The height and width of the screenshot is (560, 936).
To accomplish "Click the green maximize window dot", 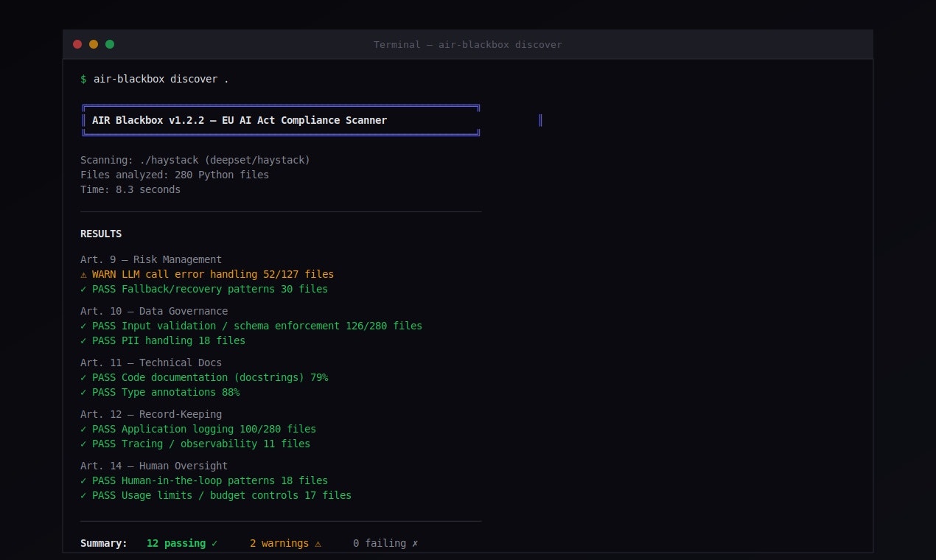I will pos(110,44).
